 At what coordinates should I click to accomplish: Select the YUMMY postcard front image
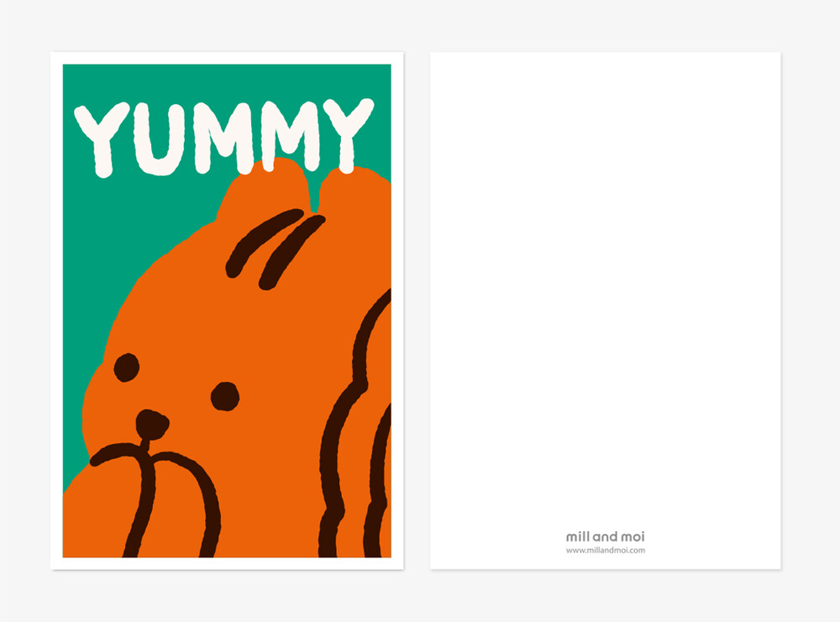click(x=227, y=311)
